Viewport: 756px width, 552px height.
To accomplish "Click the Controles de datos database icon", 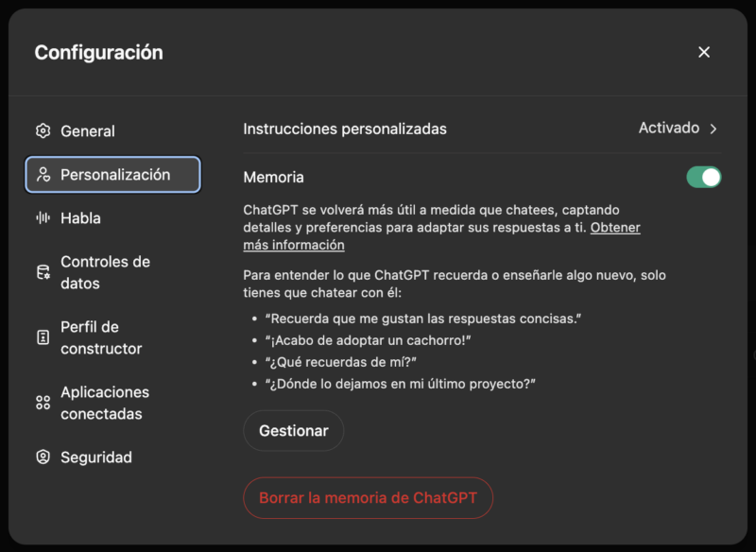I will click(x=43, y=272).
